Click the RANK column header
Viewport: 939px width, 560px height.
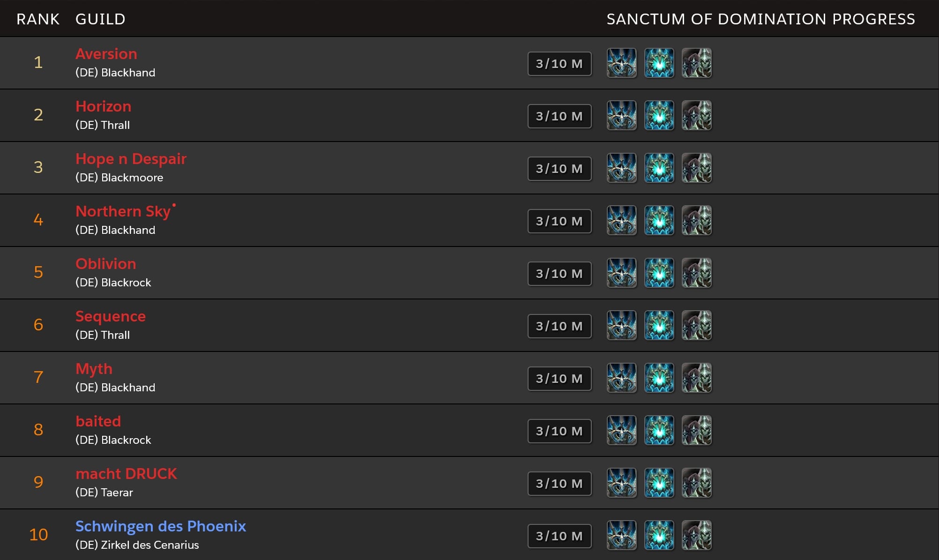pos(38,19)
